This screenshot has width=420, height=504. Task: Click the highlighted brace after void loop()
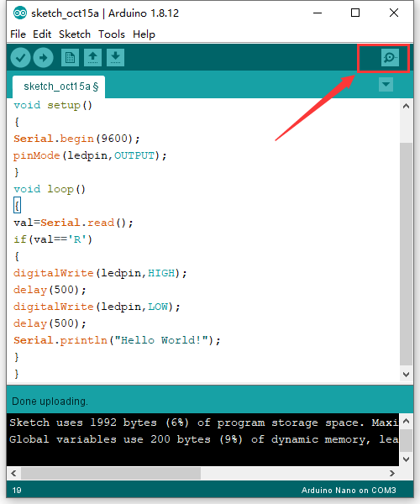pyautogui.click(x=18, y=206)
